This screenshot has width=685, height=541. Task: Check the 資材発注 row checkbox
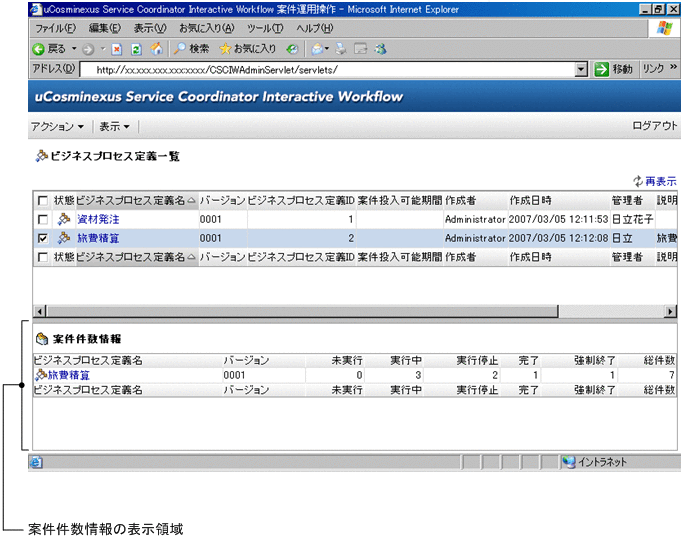coord(42,219)
